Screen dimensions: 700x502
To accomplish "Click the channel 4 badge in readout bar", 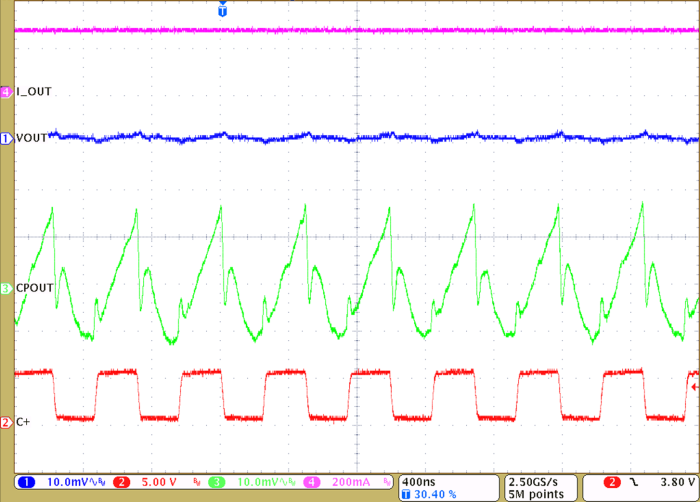I will tap(311, 482).
